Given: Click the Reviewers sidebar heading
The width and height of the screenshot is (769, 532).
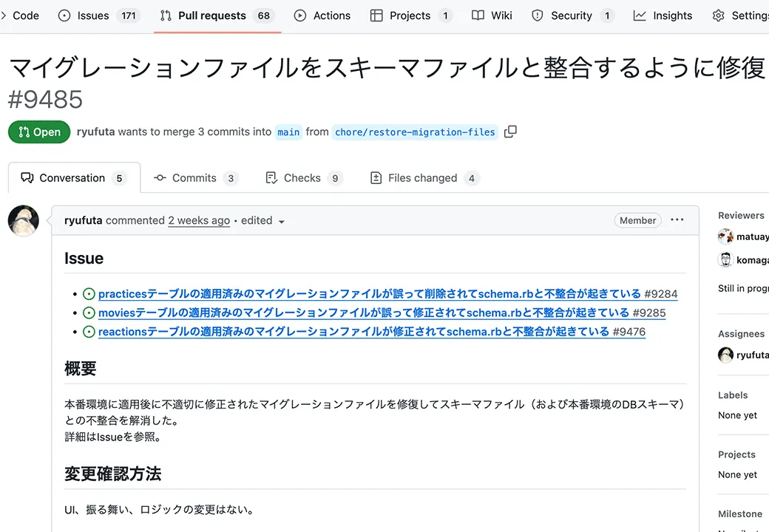Looking at the screenshot, I should click(741, 216).
